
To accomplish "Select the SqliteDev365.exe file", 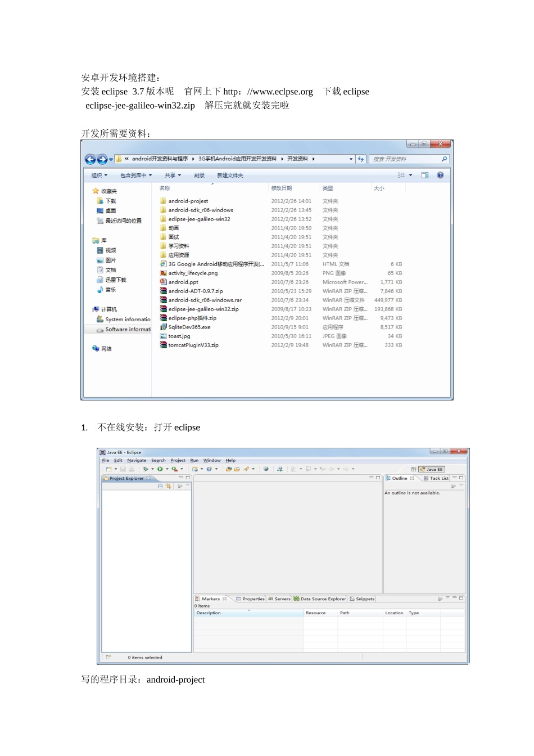I will [185, 327].
